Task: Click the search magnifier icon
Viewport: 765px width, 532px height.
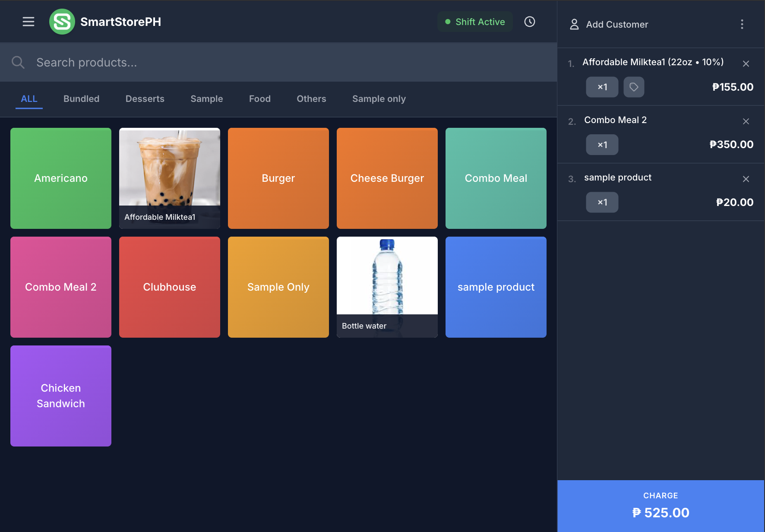Action: (18, 62)
